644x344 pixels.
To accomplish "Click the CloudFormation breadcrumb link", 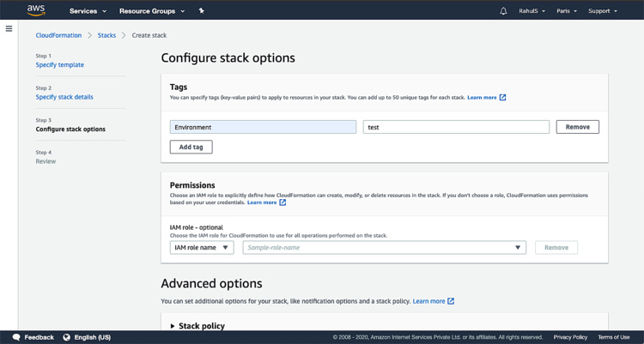I will click(x=58, y=35).
